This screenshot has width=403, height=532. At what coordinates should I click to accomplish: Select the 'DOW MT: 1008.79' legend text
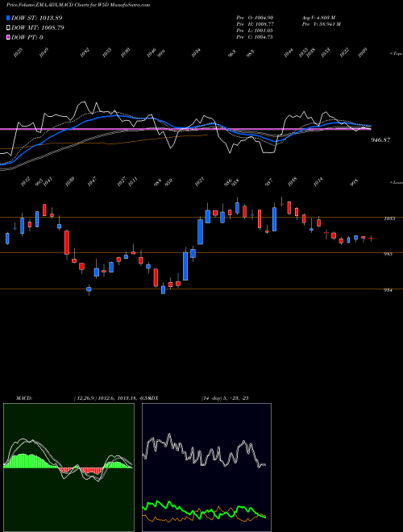click(x=38, y=28)
